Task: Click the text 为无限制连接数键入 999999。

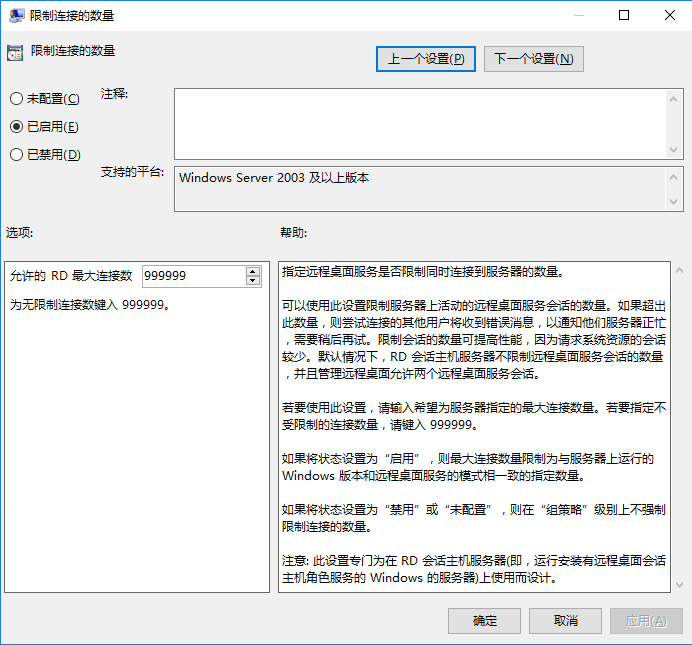Action: (x=90, y=304)
